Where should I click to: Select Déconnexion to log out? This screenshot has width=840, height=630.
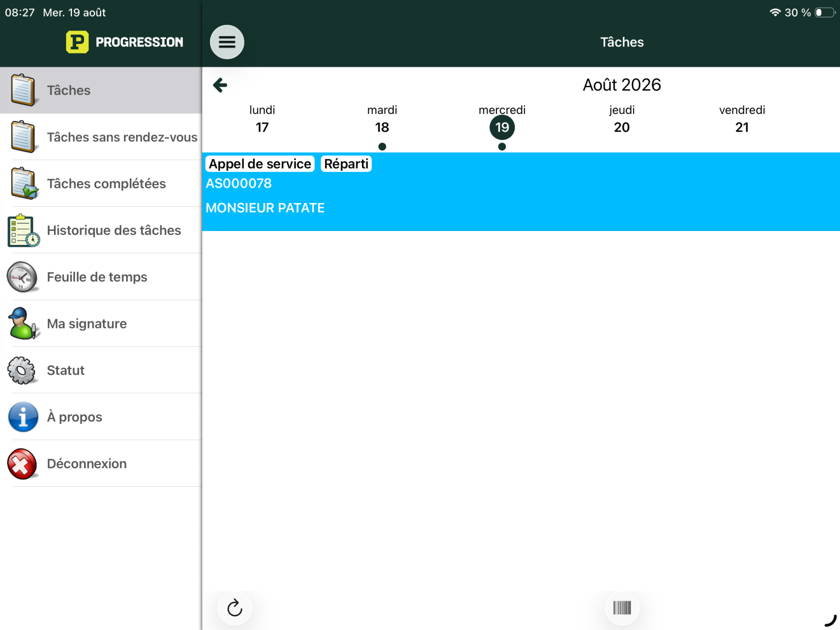(101, 463)
